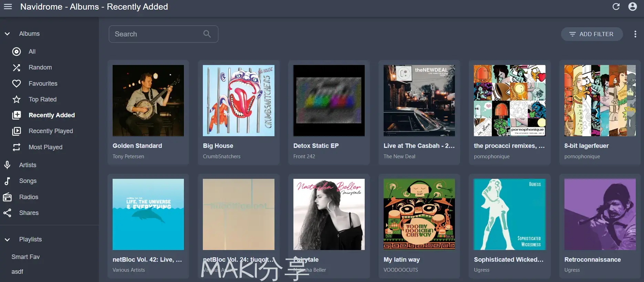
Task: Open the hamburger menu icon
Action: pos(8,7)
